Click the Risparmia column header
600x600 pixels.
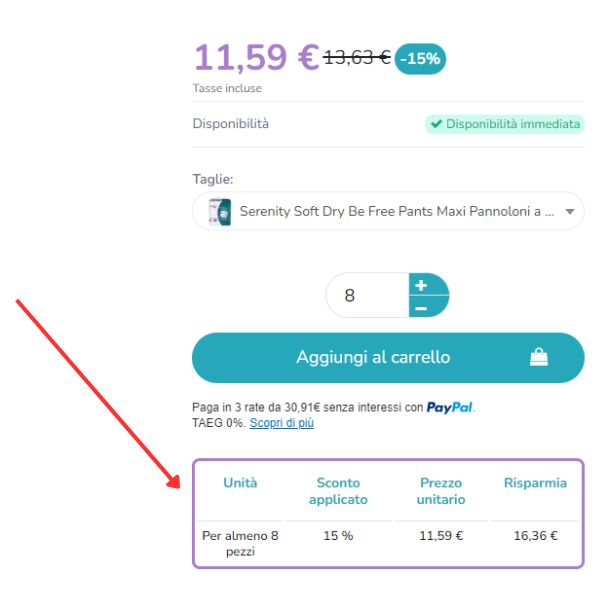[x=535, y=482]
